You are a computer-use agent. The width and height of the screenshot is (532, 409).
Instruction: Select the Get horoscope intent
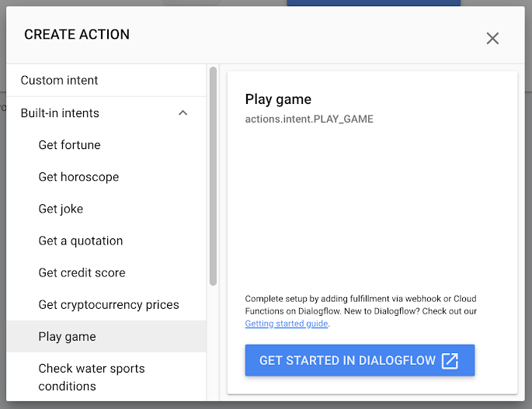78,177
